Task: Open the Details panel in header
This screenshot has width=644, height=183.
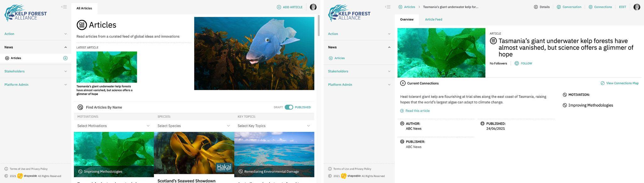Action: tap(542, 7)
